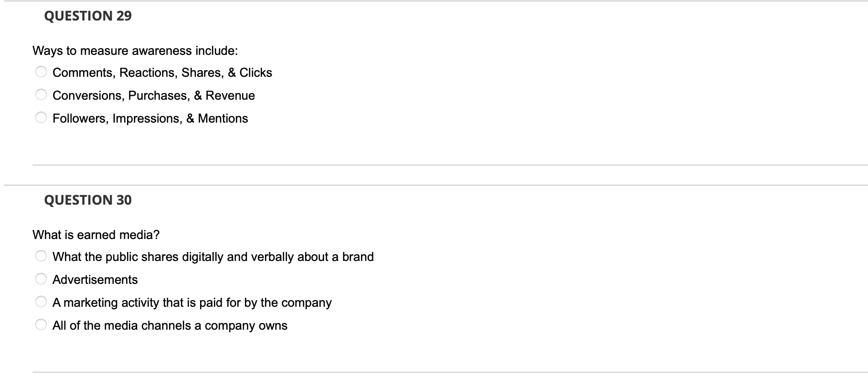Viewport: 868px width, 375px height.
Task: Select the "Followers, Impressions, & Mentions" radio button
Action: click(x=41, y=117)
